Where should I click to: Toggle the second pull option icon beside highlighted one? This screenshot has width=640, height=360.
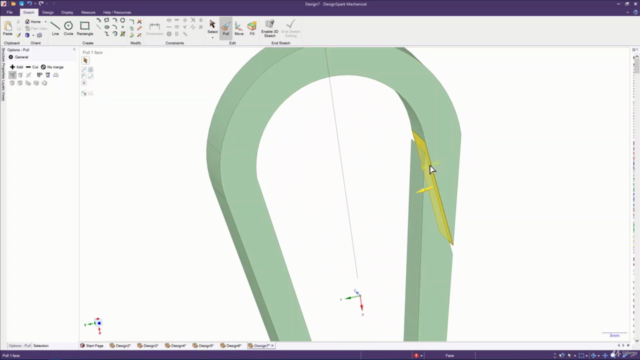tap(20, 75)
